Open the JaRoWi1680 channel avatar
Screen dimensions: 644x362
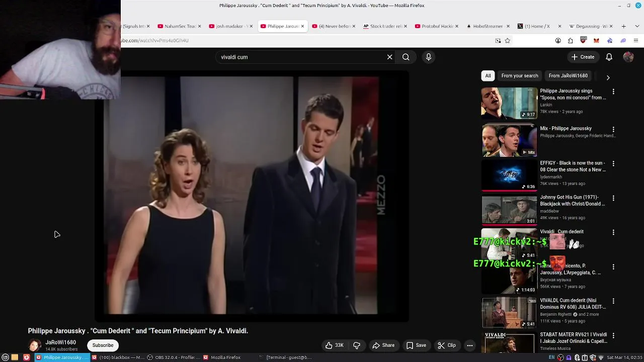35,345
